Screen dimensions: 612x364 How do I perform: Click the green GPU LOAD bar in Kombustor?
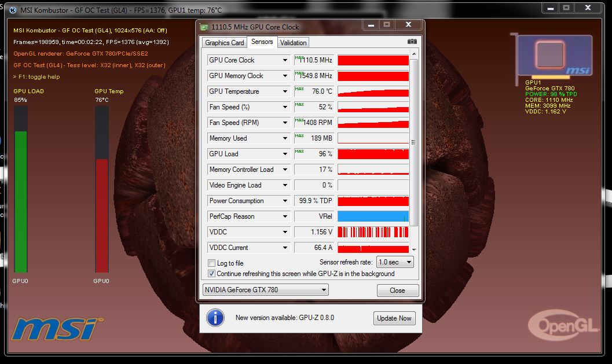click(21, 202)
